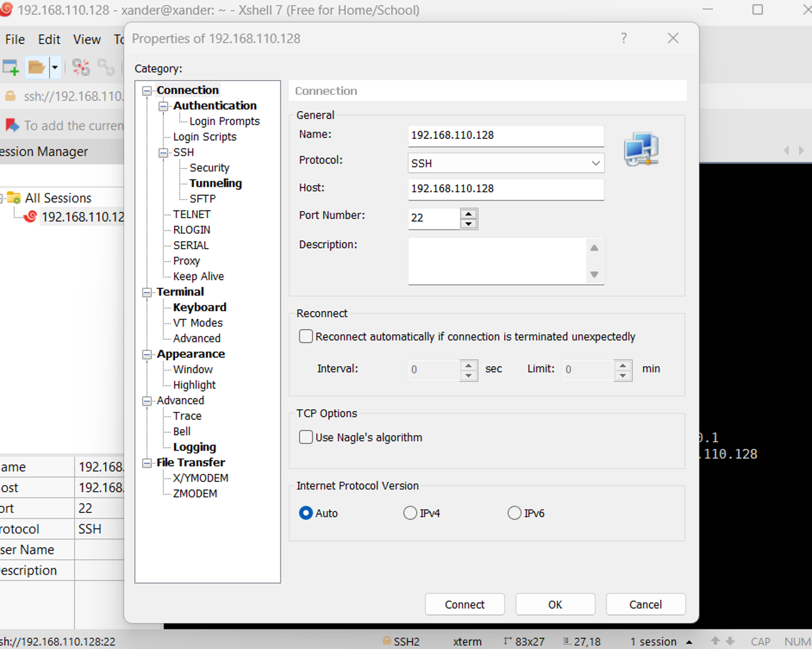Click the left tab scroll arrow above terminal

pos(786,151)
